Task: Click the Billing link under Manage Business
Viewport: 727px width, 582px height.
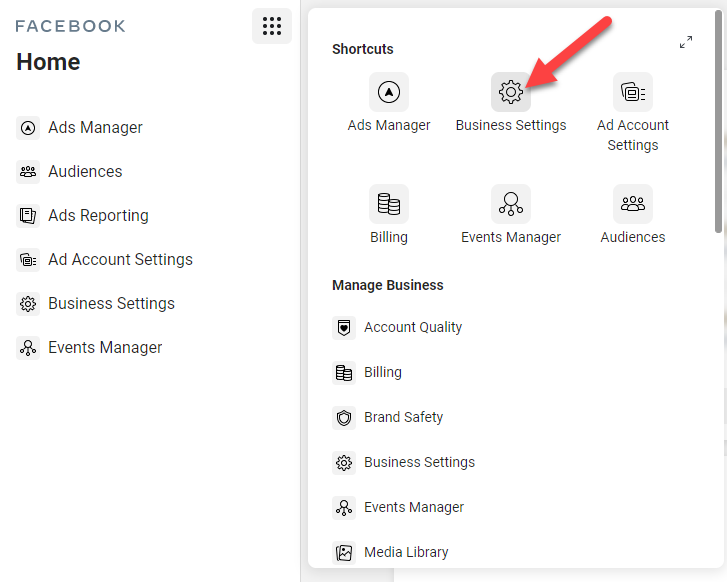Action: [383, 372]
